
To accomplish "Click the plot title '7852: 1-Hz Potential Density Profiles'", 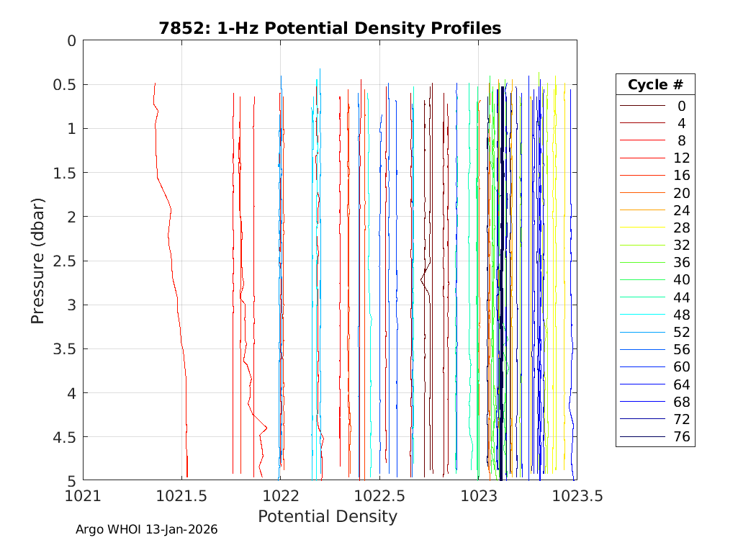I will pos(330,29).
